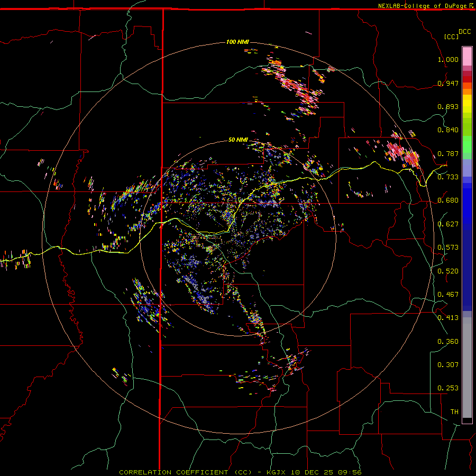Click the KGJX radar site identifier
The image size is (476, 476).
277,472
